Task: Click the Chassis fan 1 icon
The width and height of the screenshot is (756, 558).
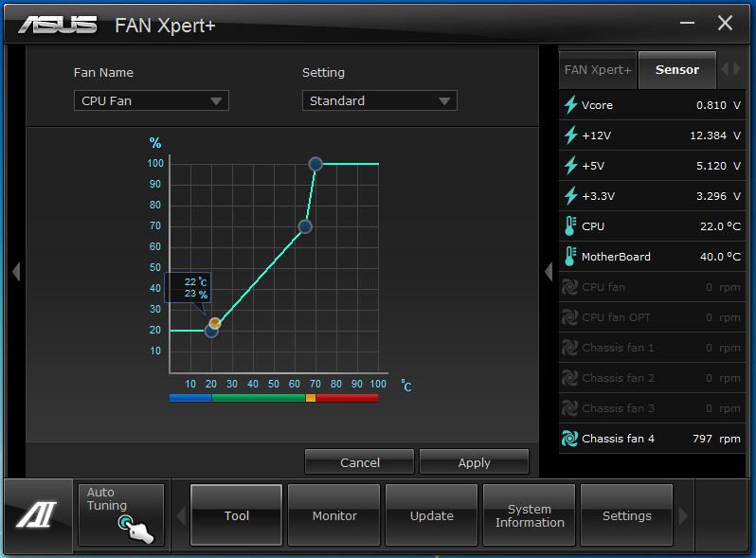Action: 570,348
